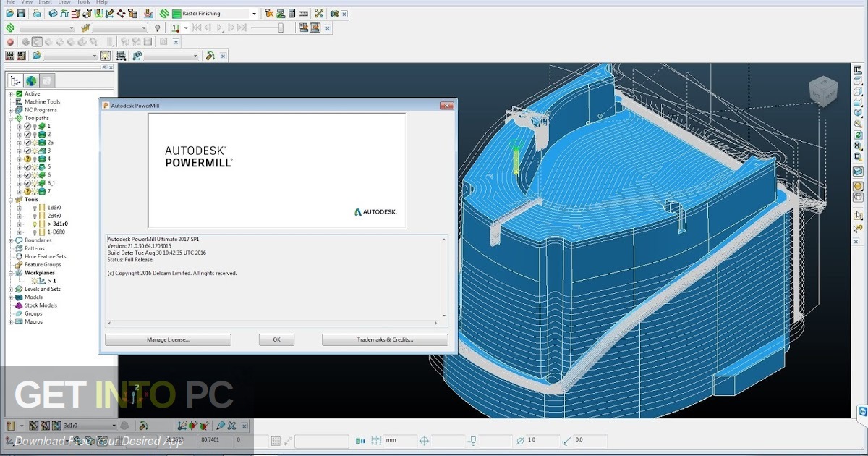Open the View menu
The height and width of the screenshot is (456, 868).
[x=27, y=2]
